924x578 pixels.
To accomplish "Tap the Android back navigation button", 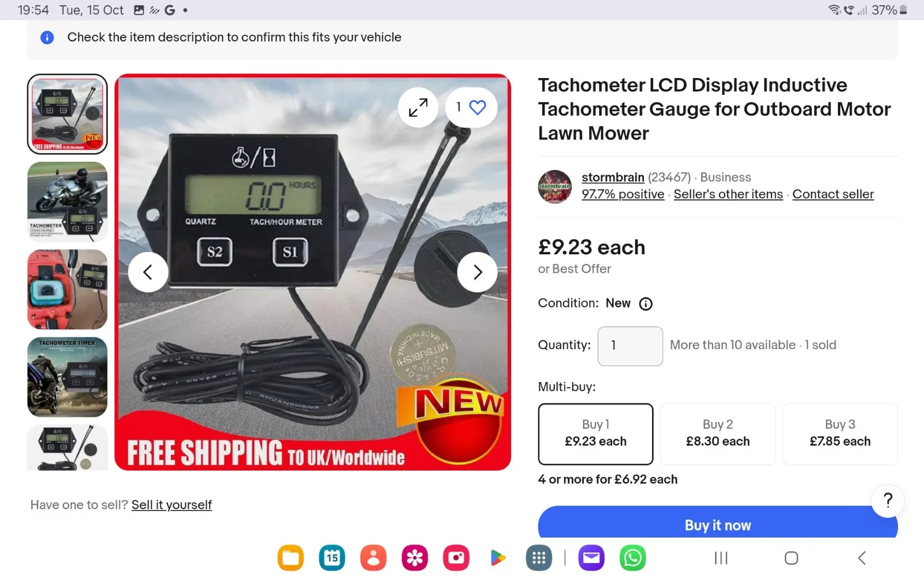I will (862, 558).
